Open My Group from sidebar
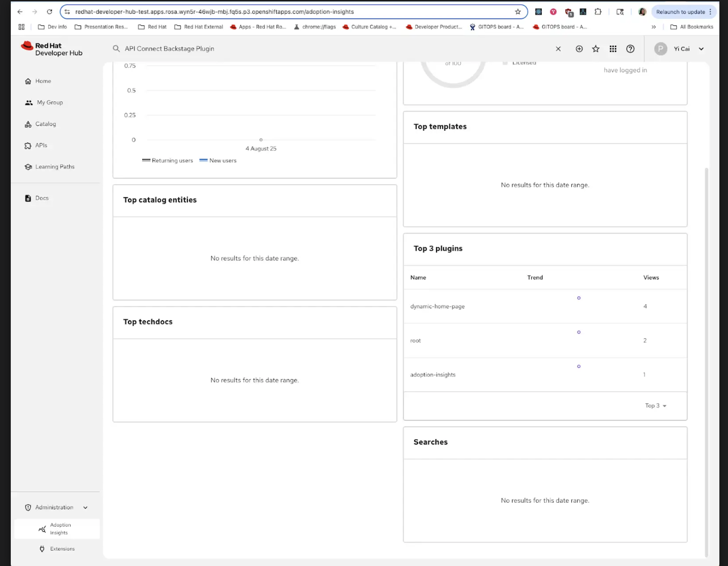728x566 pixels. point(50,102)
